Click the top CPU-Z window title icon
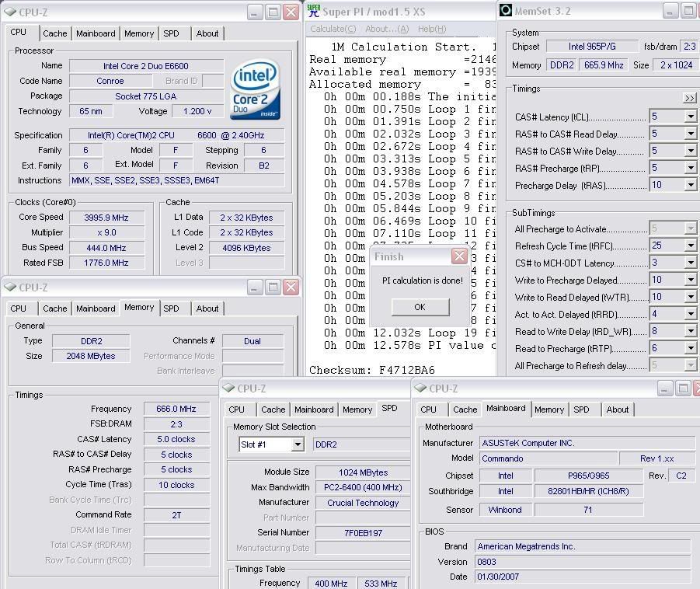 [10, 12]
